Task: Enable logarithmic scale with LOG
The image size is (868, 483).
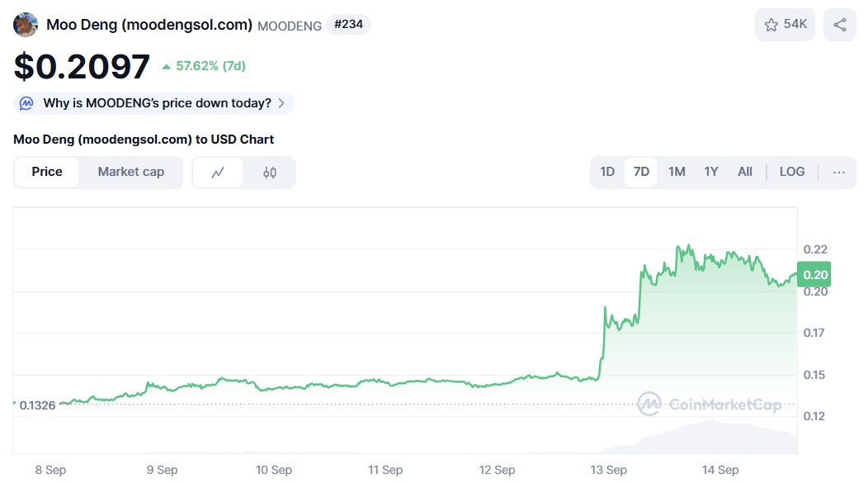Action: 791,172
